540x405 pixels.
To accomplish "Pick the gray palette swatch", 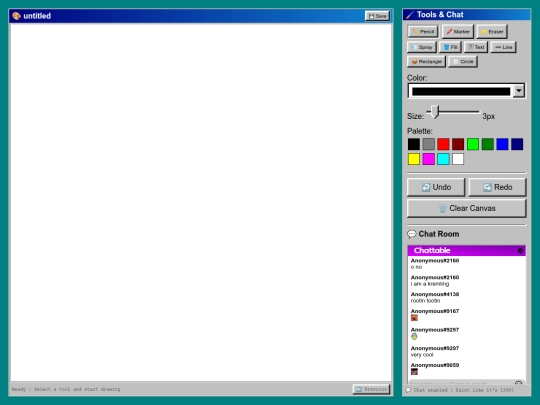I will pyautogui.click(x=428, y=144).
